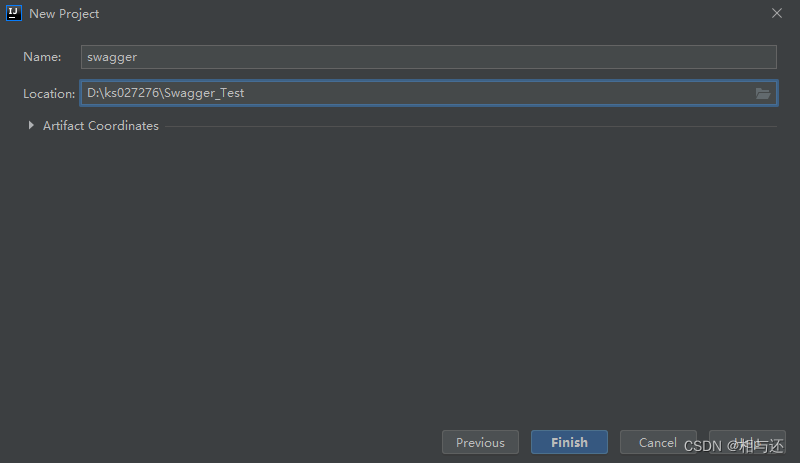Expand the Artifact Coordinates triangle arrow

click(31, 125)
